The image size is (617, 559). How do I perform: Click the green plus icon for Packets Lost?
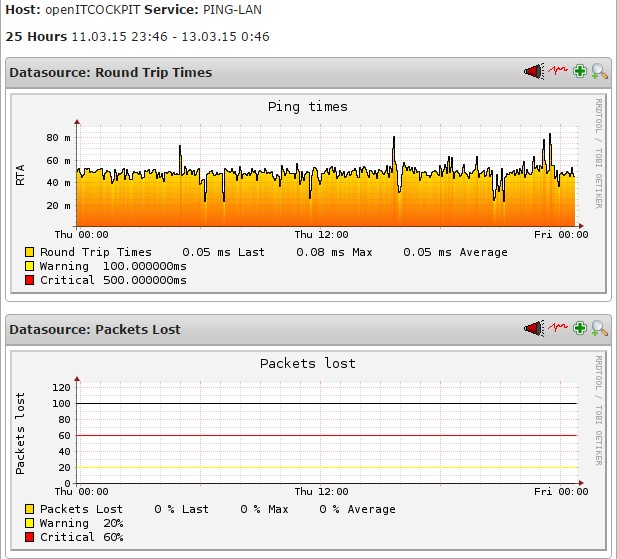580,328
